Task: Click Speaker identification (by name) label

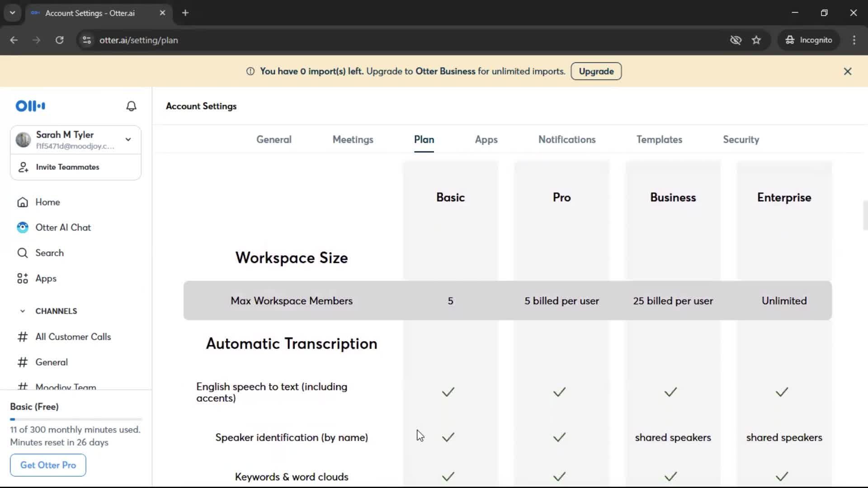Action: click(292, 437)
